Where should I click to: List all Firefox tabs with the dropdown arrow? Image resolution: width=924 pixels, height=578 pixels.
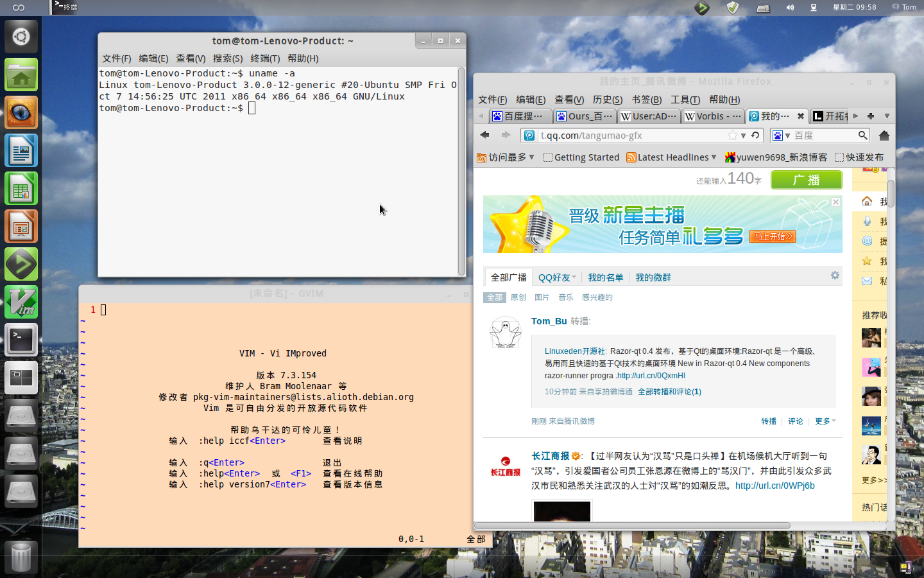[x=887, y=116]
